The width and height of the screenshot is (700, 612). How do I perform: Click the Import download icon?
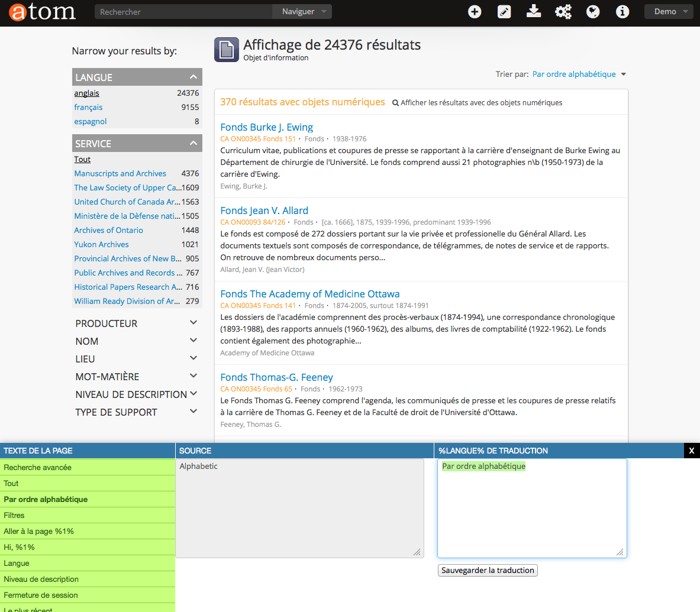pos(534,12)
